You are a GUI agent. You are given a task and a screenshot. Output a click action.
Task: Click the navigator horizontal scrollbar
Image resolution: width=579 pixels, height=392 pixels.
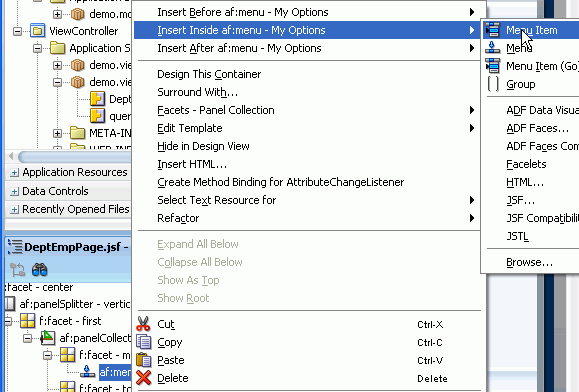click(74, 157)
